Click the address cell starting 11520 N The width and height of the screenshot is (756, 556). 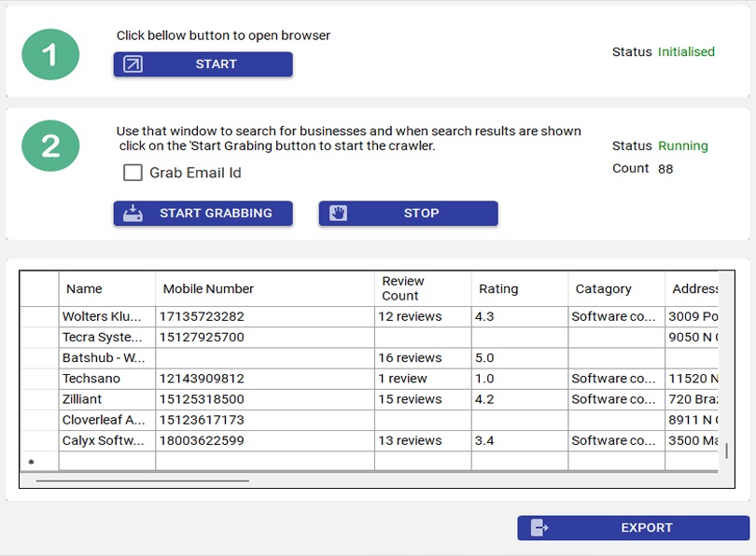point(692,379)
